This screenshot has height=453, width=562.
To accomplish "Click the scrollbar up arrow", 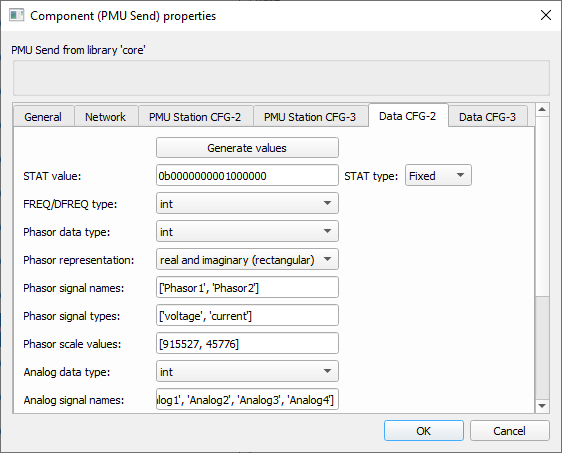I will tap(542, 109).
